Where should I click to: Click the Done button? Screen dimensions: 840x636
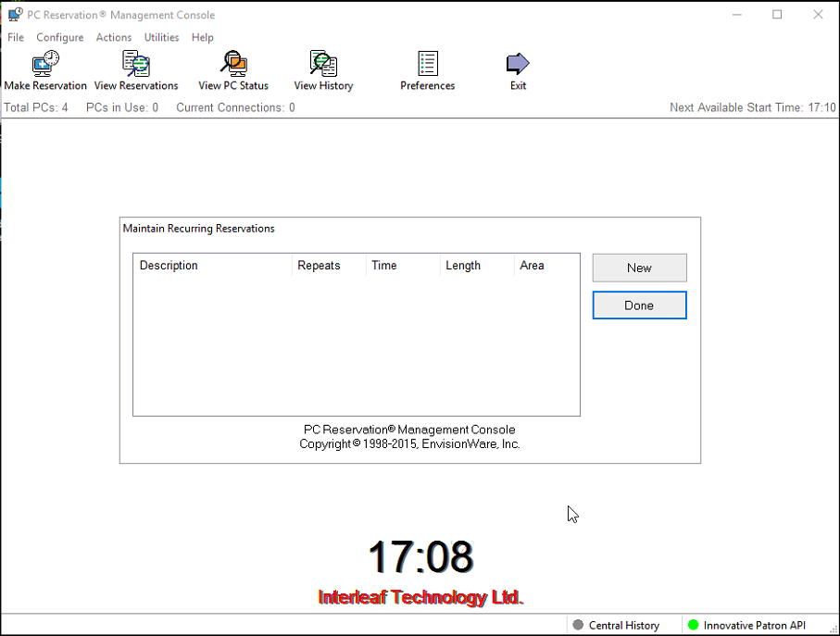coord(640,306)
